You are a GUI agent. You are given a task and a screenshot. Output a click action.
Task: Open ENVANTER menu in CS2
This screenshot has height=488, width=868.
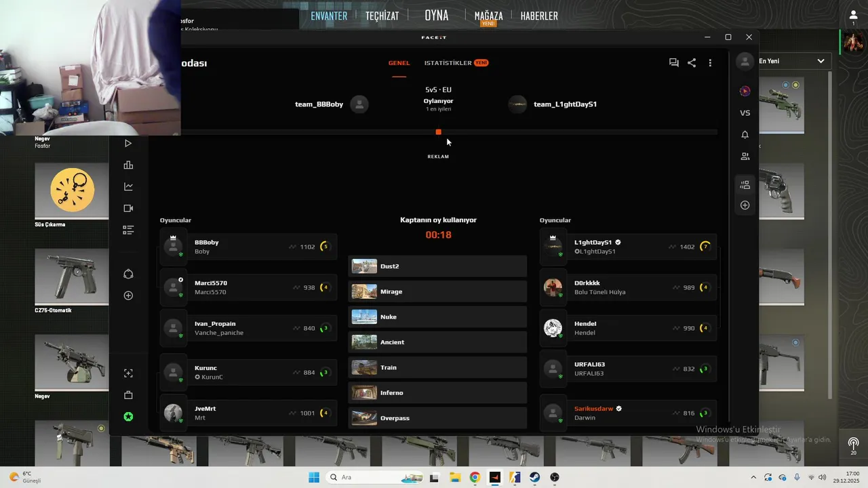click(x=329, y=16)
